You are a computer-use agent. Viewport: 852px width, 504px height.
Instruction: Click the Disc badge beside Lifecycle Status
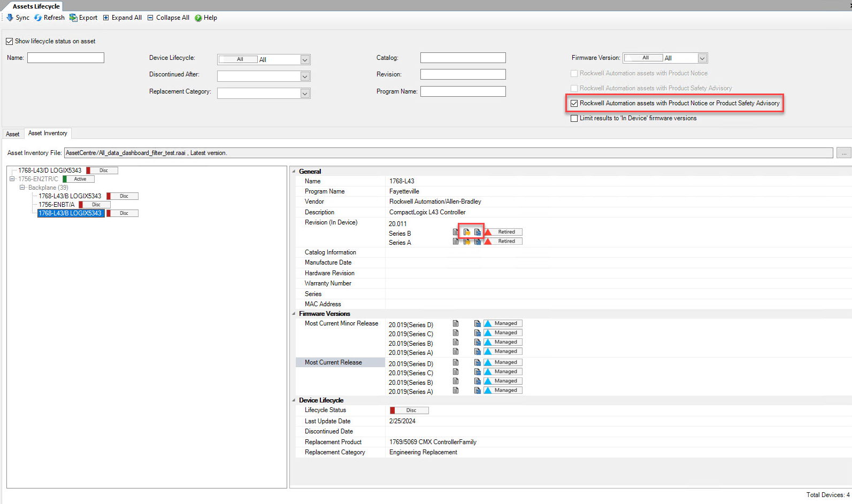pyautogui.click(x=409, y=410)
